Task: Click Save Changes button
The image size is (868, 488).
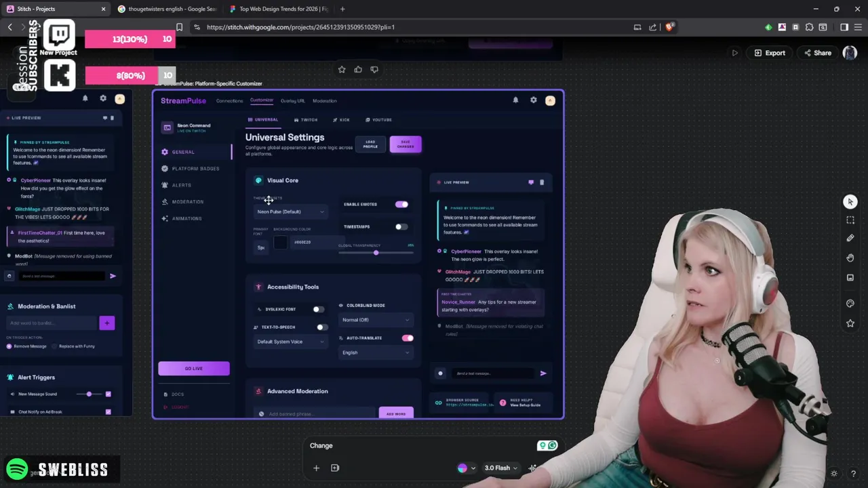Action: click(406, 144)
